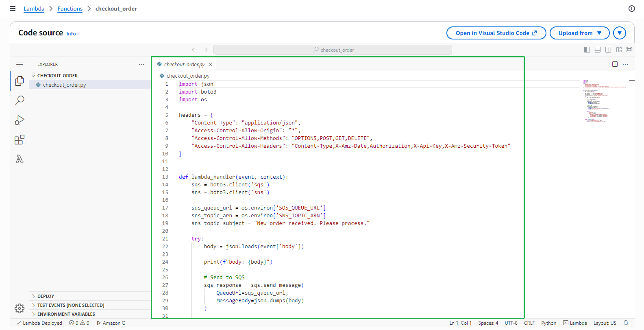Split the editor to the right
Screen dimensions: 644x330
click(x=615, y=64)
